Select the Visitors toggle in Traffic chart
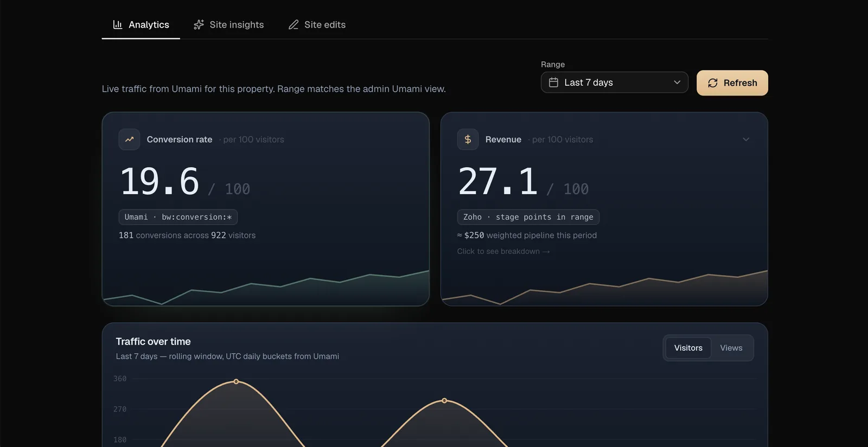The image size is (868, 447). [x=688, y=348]
